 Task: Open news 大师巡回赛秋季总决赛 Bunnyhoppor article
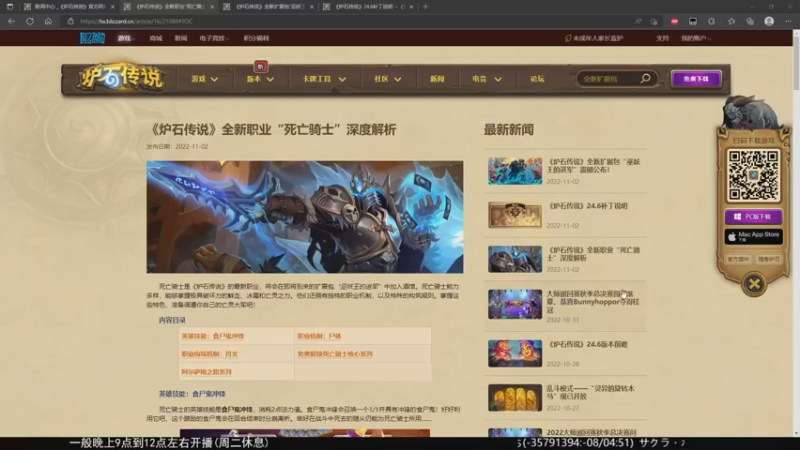coord(592,302)
